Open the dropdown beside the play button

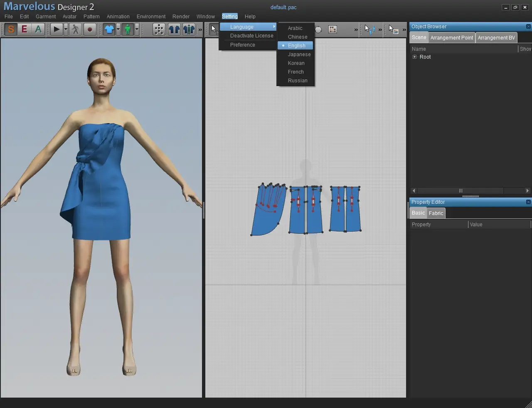(x=66, y=29)
